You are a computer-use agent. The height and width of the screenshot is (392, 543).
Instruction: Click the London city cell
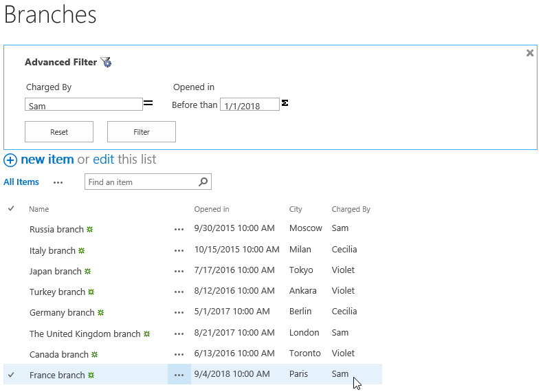(x=304, y=332)
